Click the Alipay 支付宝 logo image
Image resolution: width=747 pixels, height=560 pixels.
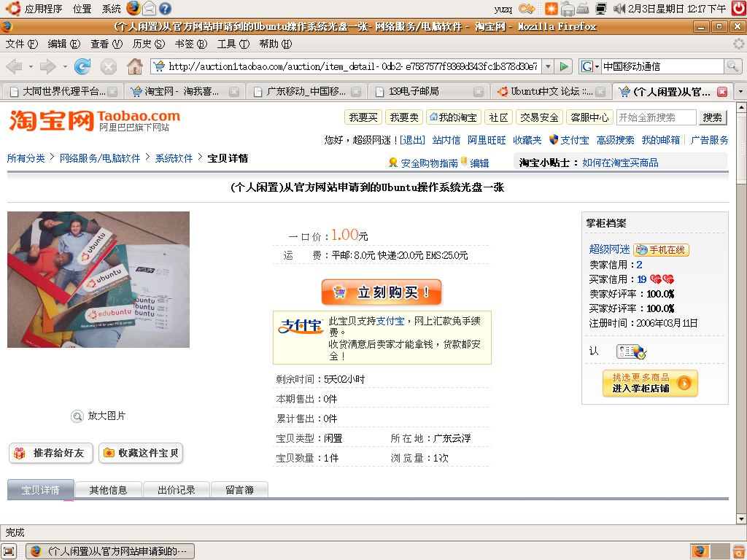pyautogui.click(x=300, y=326)
